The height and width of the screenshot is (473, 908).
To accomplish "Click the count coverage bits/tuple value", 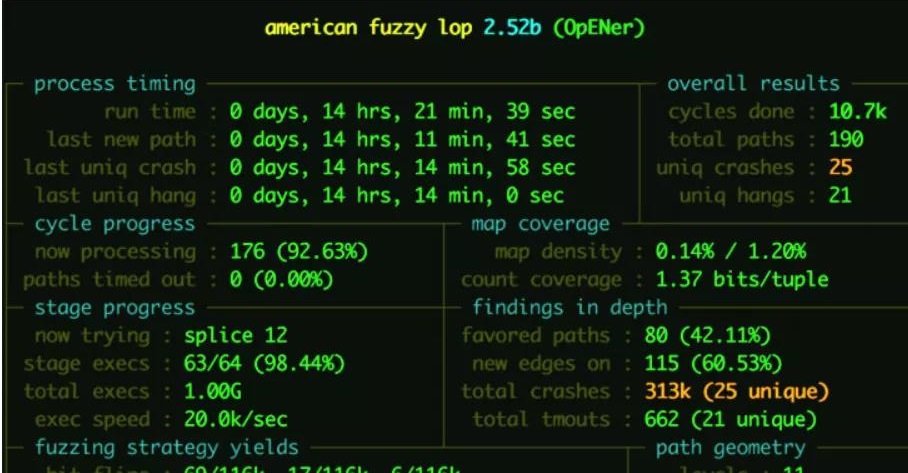I will click(x=741, y=279).
